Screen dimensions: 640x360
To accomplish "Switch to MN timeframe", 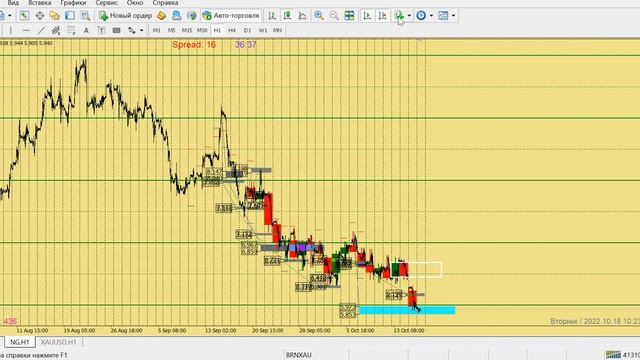I will click(x=278, y=30).
